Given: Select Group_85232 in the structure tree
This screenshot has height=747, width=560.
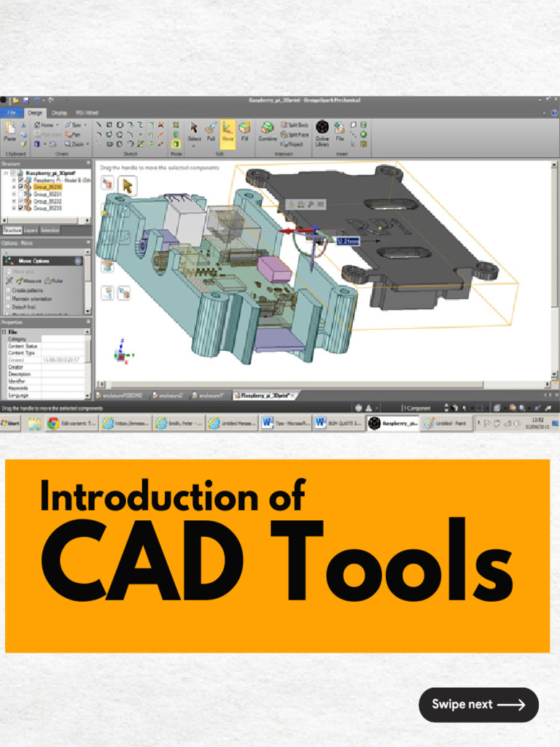Looking at the screenshot, I should pyautogui.click(x=47, y=201).
